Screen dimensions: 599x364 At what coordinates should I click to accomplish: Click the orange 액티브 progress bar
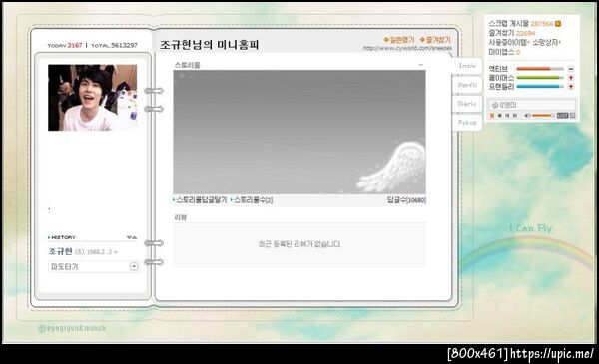coord(540,69)
